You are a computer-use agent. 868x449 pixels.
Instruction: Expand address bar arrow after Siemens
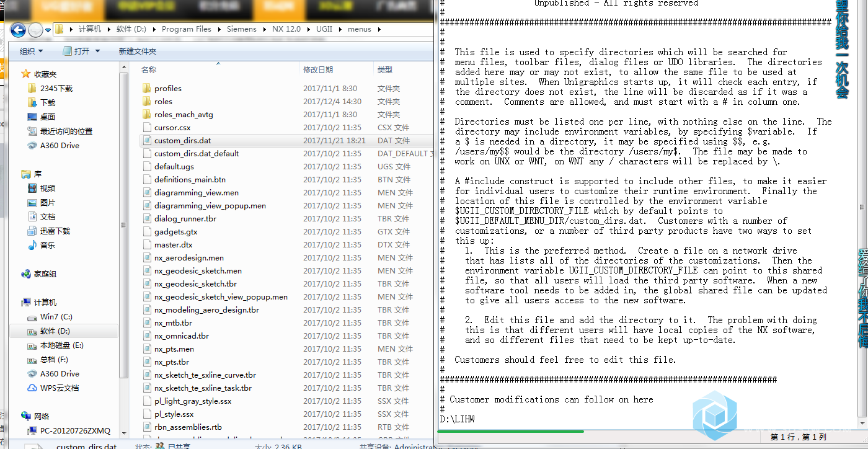coord(264,29)
